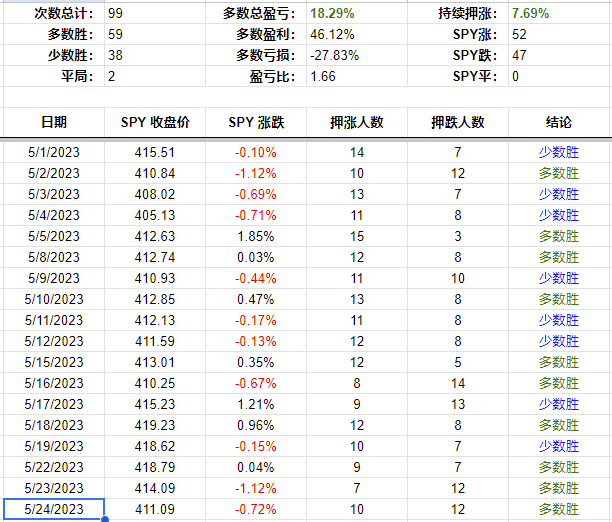Select the date cell 5/8/2023
Screen dimensions: 612x522
tap(54, 257)
